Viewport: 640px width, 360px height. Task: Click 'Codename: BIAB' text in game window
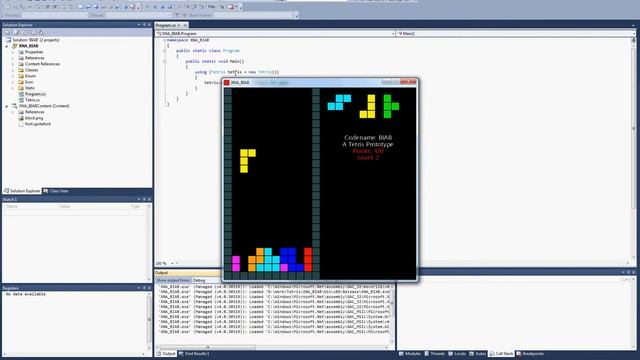[x=368, y=138]
